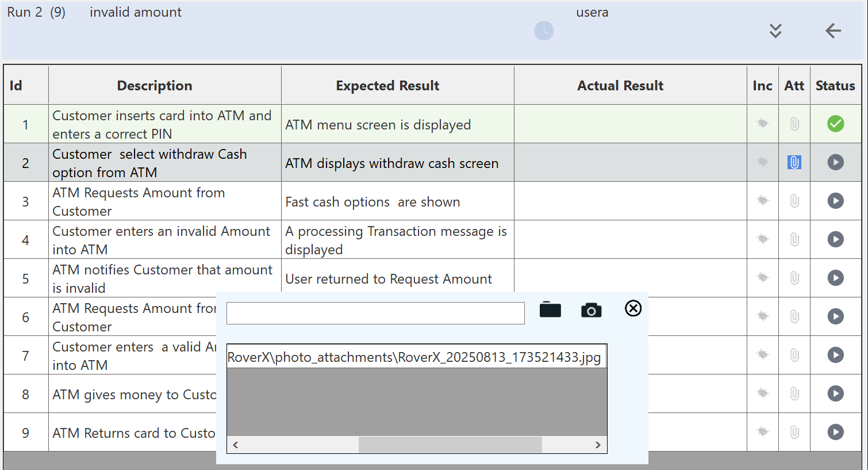
Task: Report an incident bug for step 3
Action: (762, 201)
